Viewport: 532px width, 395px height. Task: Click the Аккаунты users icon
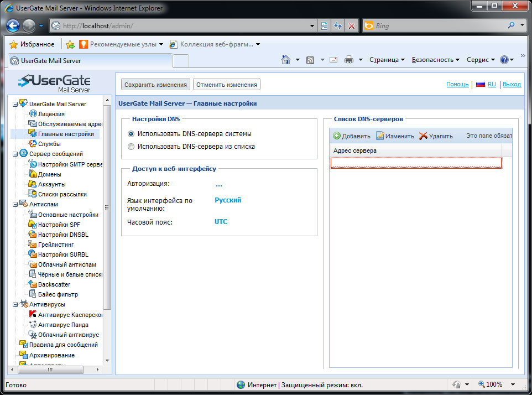click(x=33, y=184)
